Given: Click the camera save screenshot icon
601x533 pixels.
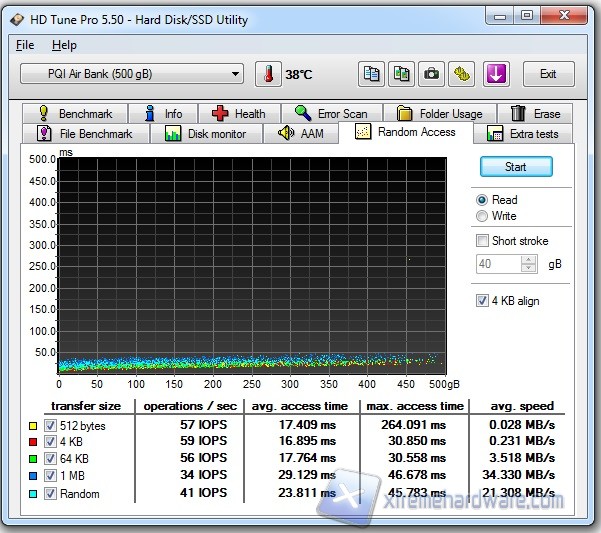Looking at the screenshot, I should [x=431, y=74].
